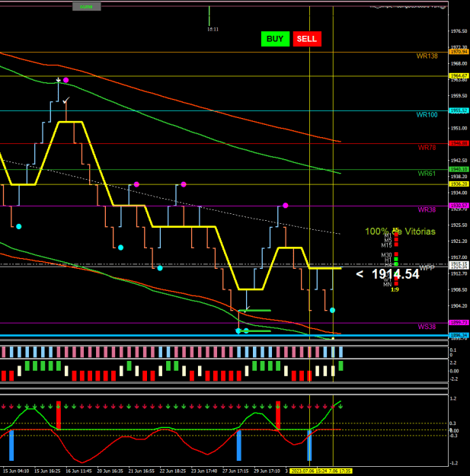The image size is (470, 476).
Task: Click the 23 Jun 17:40 time axis label
Action: click(x=204, y=471)
